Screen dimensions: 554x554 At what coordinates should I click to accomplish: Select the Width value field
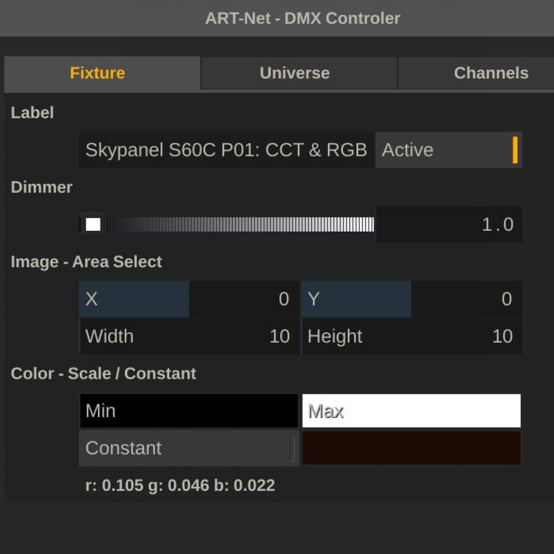click(189, 336)
